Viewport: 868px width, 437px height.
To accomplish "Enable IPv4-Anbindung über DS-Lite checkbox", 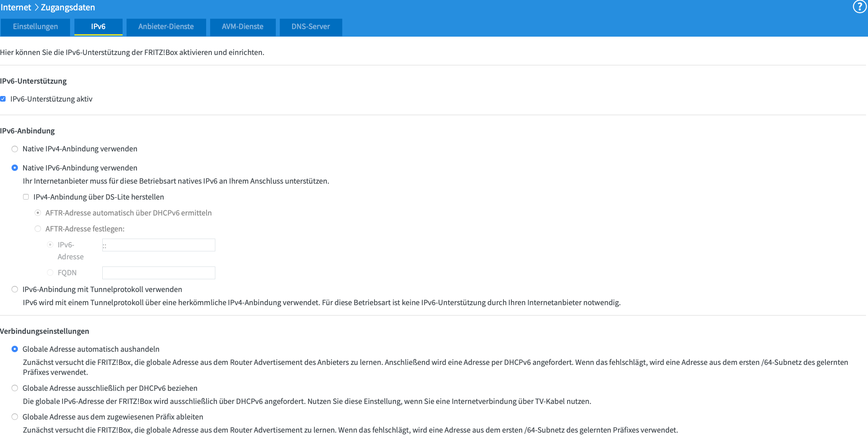I will coord(26,197).
